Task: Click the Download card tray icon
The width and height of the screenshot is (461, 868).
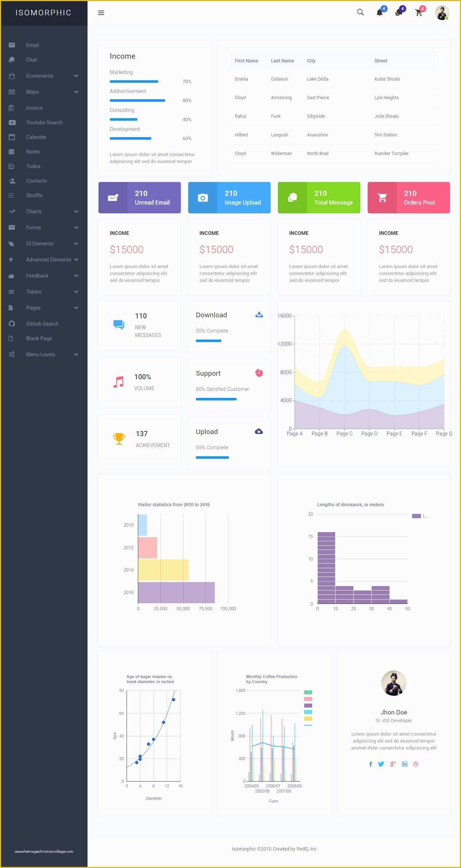Action: pyautogui.click(x=259, y=315)
